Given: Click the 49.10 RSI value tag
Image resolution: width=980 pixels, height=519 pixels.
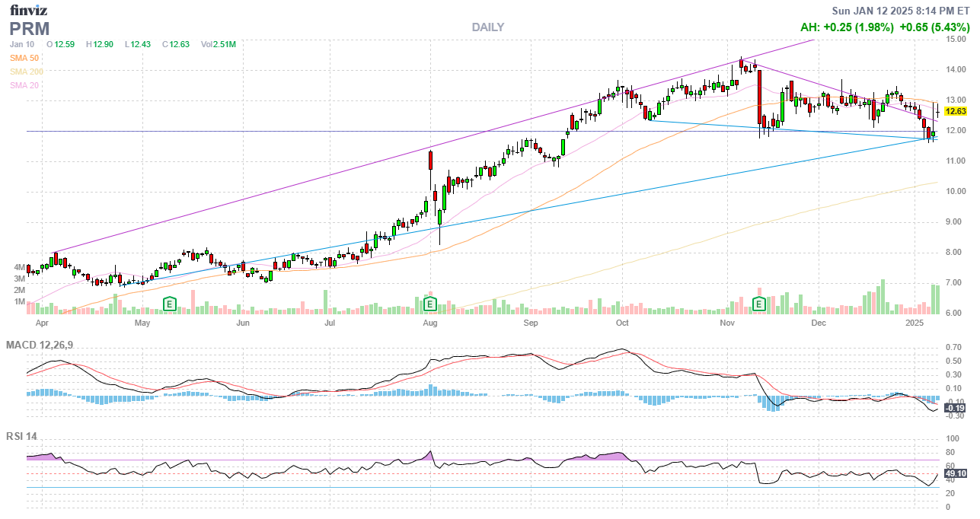Looking at the screenshot, I should coord(955,474).
